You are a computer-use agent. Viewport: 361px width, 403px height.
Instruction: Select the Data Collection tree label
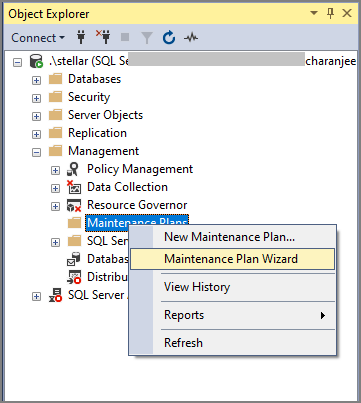[127, 187]
